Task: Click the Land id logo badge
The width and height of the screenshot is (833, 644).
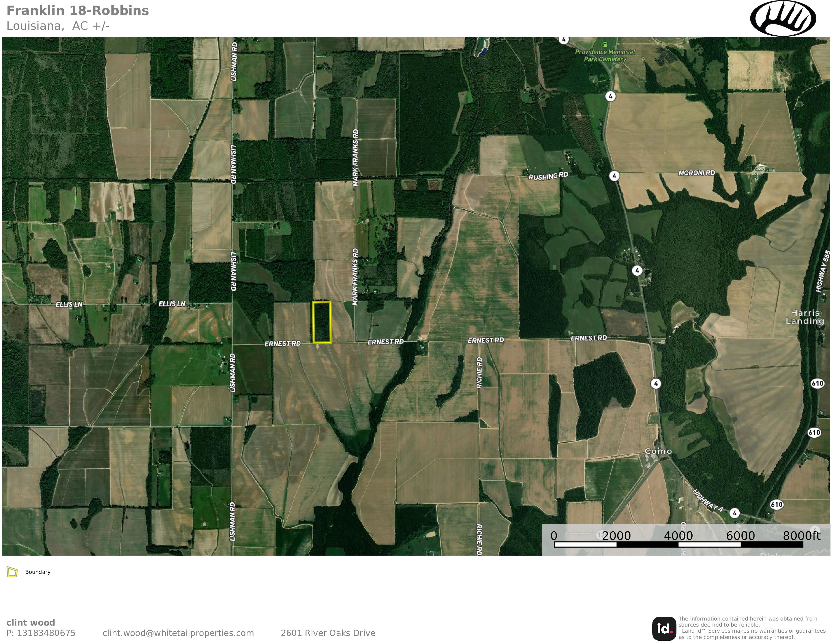Action: click(664, 628)
